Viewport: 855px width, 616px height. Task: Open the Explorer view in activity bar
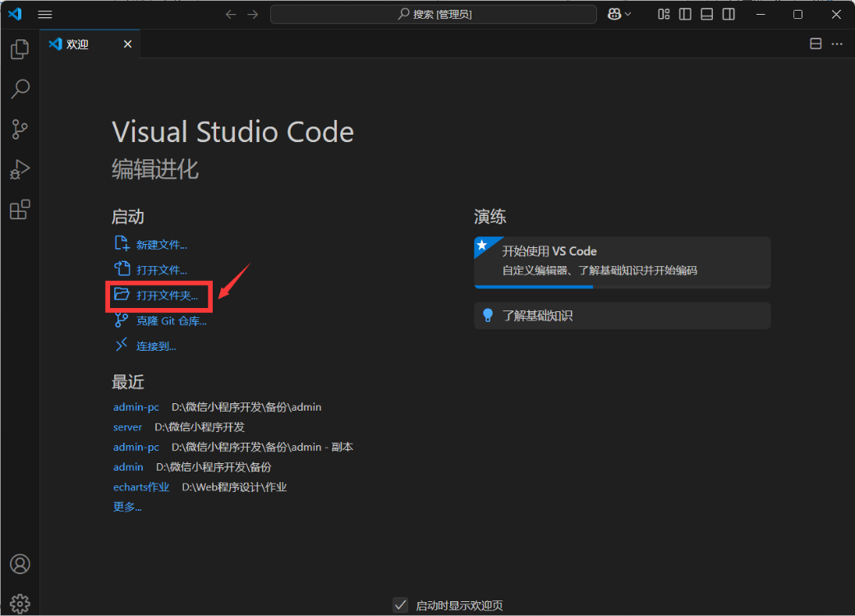click(x=20, y=49)
